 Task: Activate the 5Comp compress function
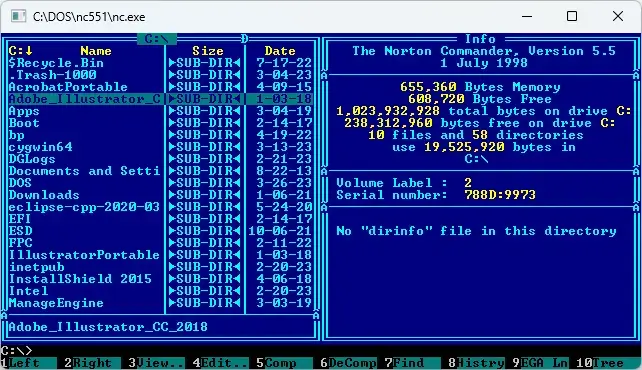(284, 363)
